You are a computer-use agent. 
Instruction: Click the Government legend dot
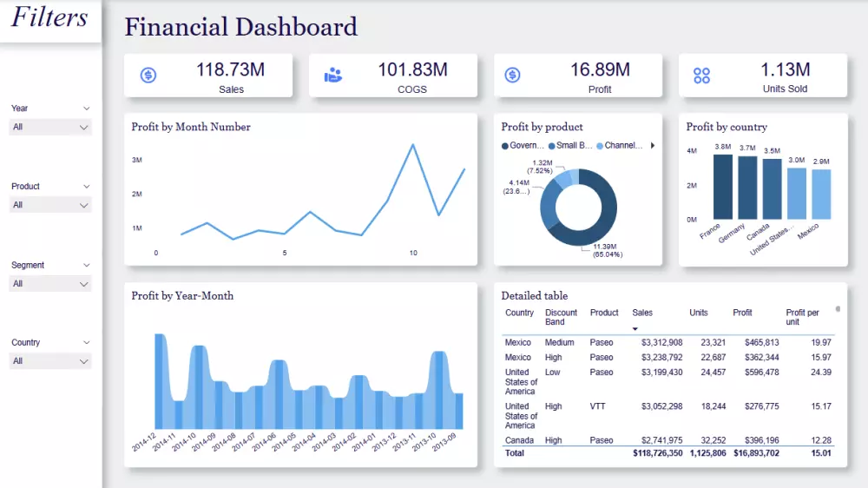pyautogui.click(x=505, y=146)
